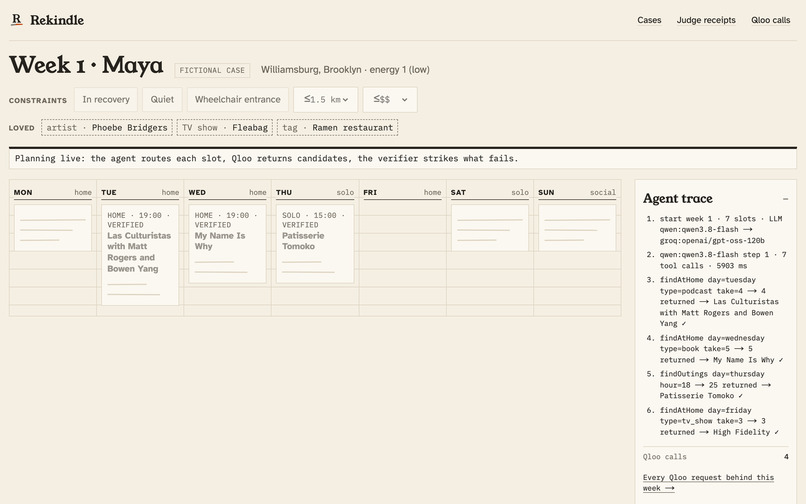Toggle the Wheelchair entrance constraint
This screenshot has height=504, width=806.
coord(237,99)
